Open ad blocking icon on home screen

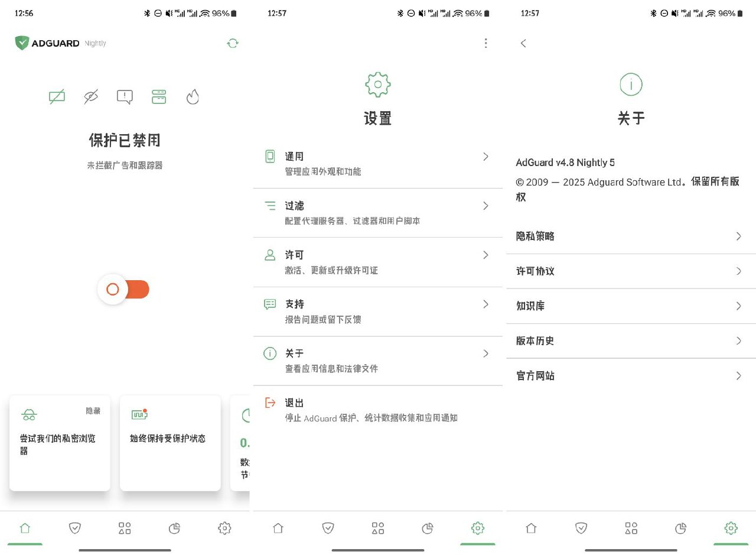[x=57, y=97]
